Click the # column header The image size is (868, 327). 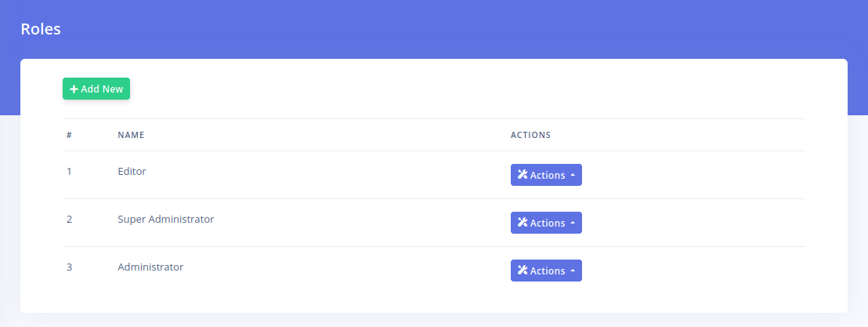pos(69,135)
